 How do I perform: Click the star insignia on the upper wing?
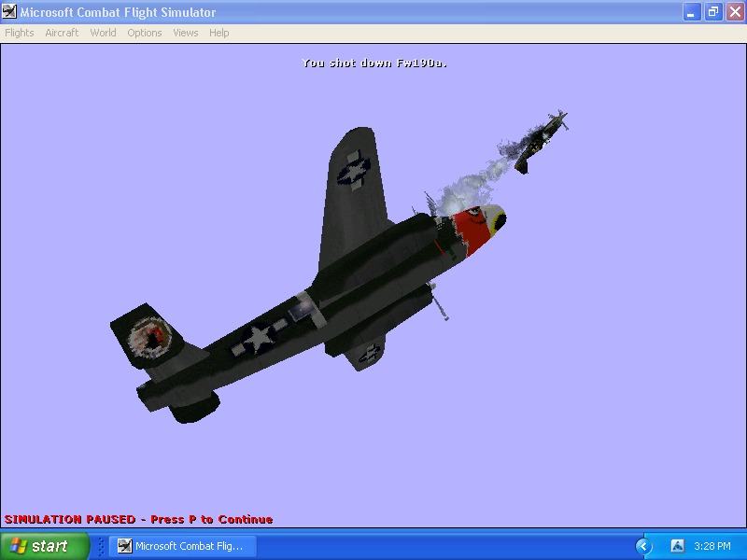tap(354, 172)
